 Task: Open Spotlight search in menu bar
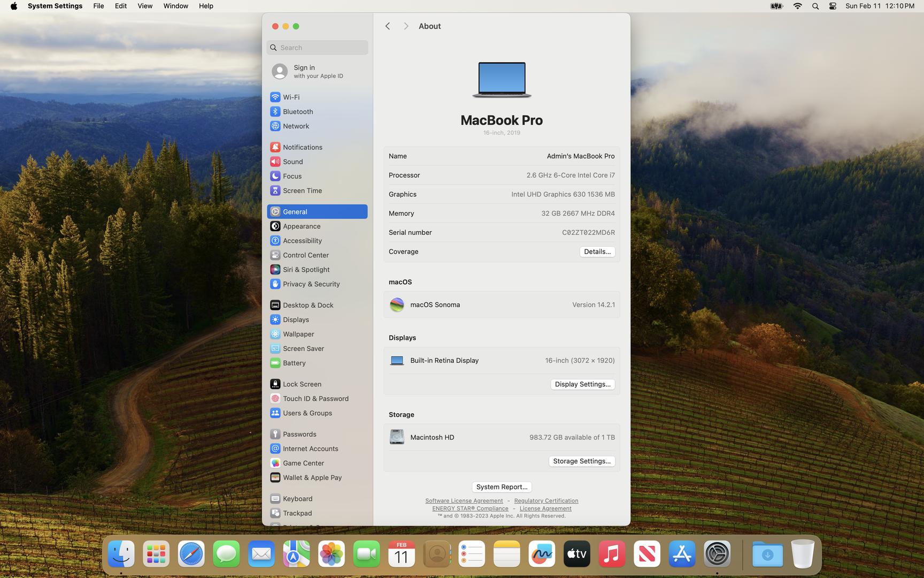[815, 6]
